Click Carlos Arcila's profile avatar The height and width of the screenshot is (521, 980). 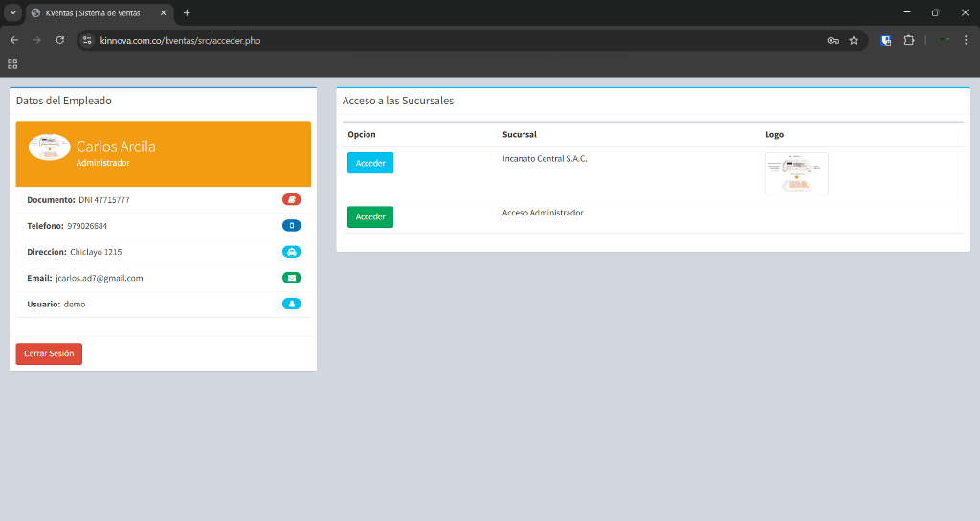pyautogui.click(x=50, y=147)
